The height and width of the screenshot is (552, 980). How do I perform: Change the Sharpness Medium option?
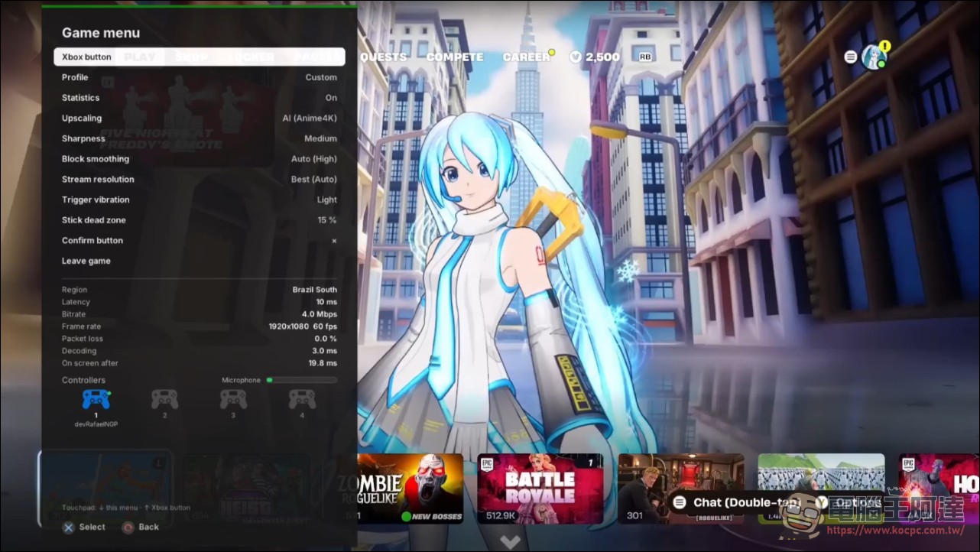coord(200,138)
